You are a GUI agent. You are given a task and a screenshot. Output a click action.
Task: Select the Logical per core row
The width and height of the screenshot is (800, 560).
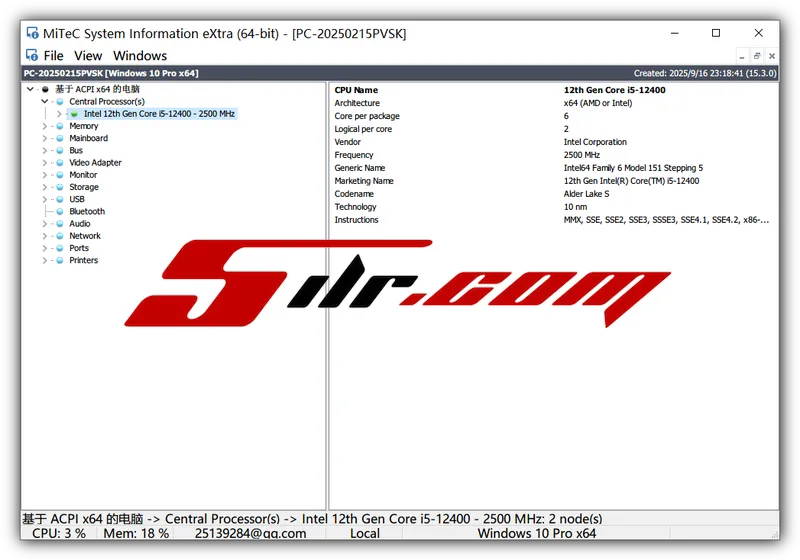[x=554, y=129]
